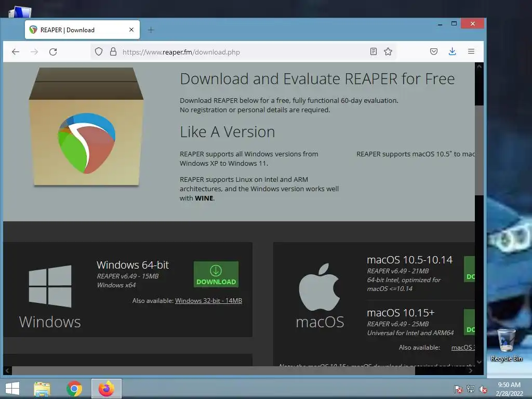Open the Windows Start button
Image resolution: width=532 pixels, height=399 pixels.
12,389
